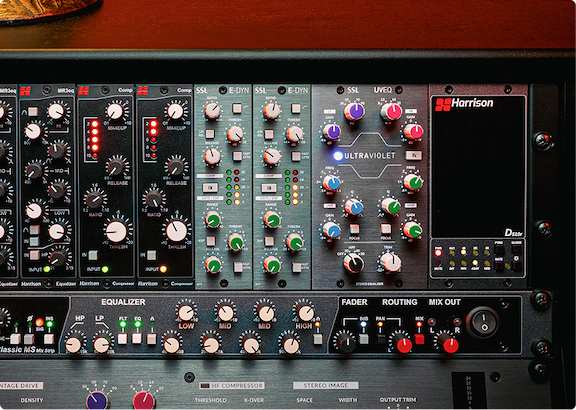Click the ROUTING heading on the mix strip
Screen dimensions: 576x410
coord(400,302)
